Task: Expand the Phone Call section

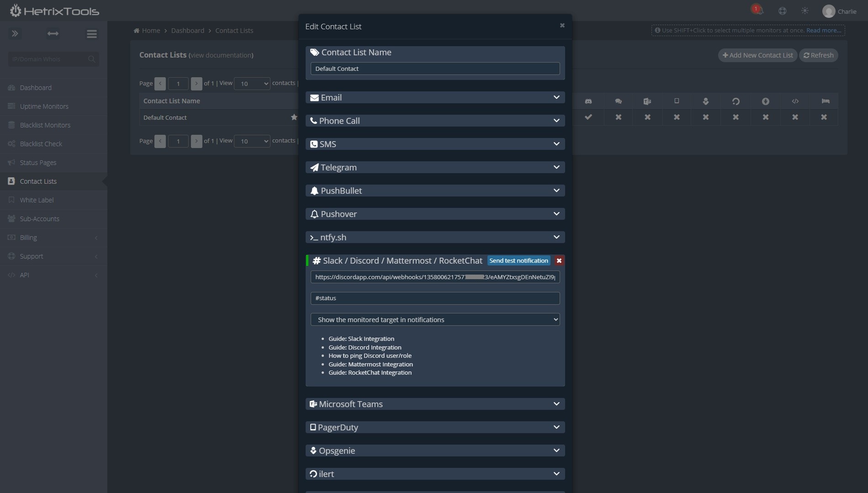Action: (x=435, y=121)
